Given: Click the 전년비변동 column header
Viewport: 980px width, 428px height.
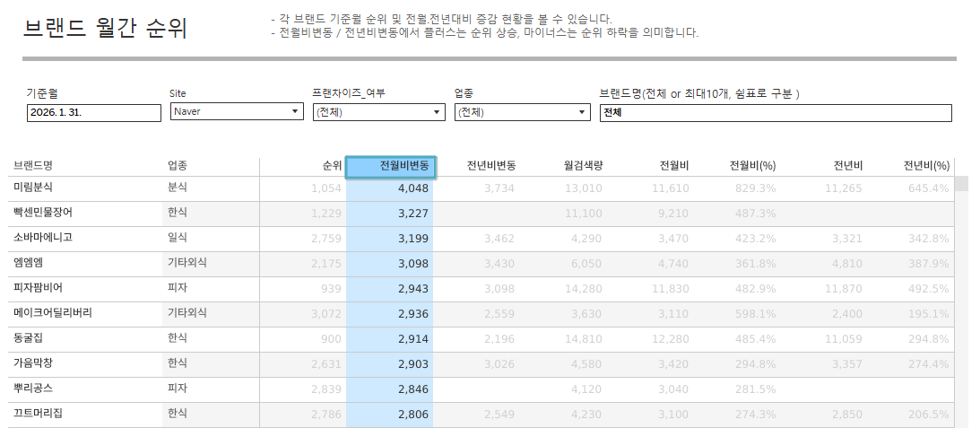Looking at the screenshot, I should pos(490,166).
